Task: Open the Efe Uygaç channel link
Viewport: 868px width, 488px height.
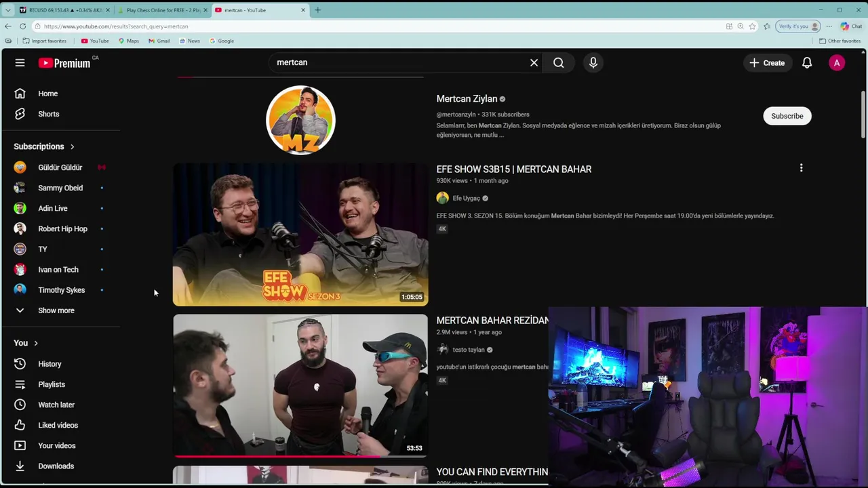Action: [x=466, y=199]
